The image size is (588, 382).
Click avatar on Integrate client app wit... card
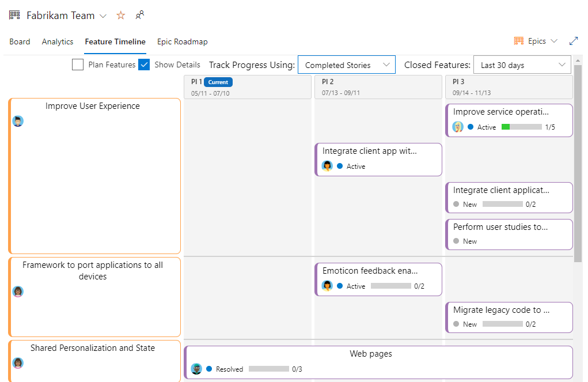[327, 166]
